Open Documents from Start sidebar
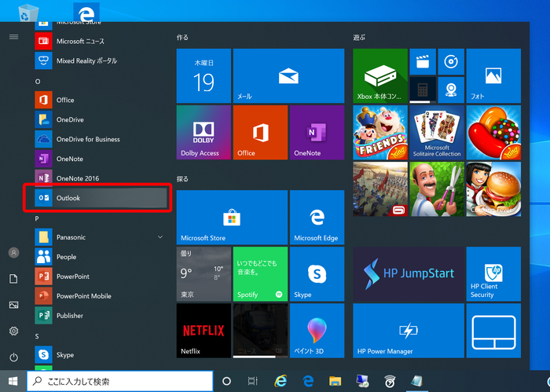Image resolution: width=550 pixels, height=392 pixels. click(x=13, y=279)
